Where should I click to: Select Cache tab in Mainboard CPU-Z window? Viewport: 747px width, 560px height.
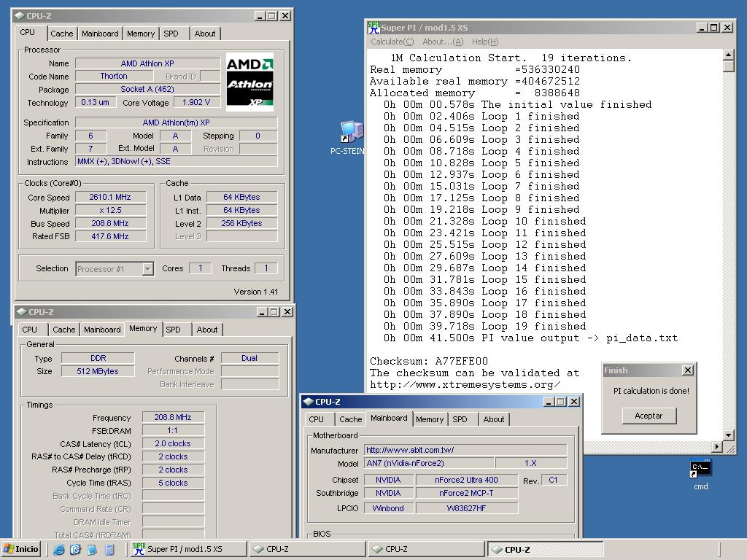[x=351, y=419]
